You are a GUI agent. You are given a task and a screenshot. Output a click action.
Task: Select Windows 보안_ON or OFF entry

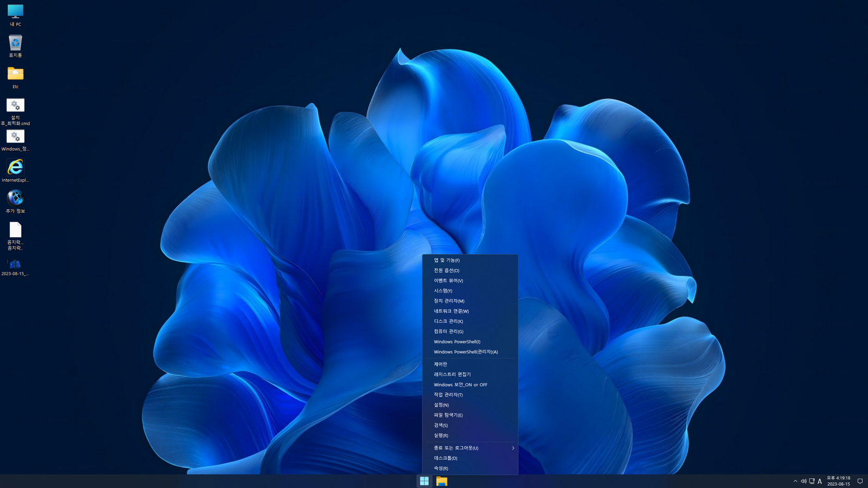click(470, 385)
